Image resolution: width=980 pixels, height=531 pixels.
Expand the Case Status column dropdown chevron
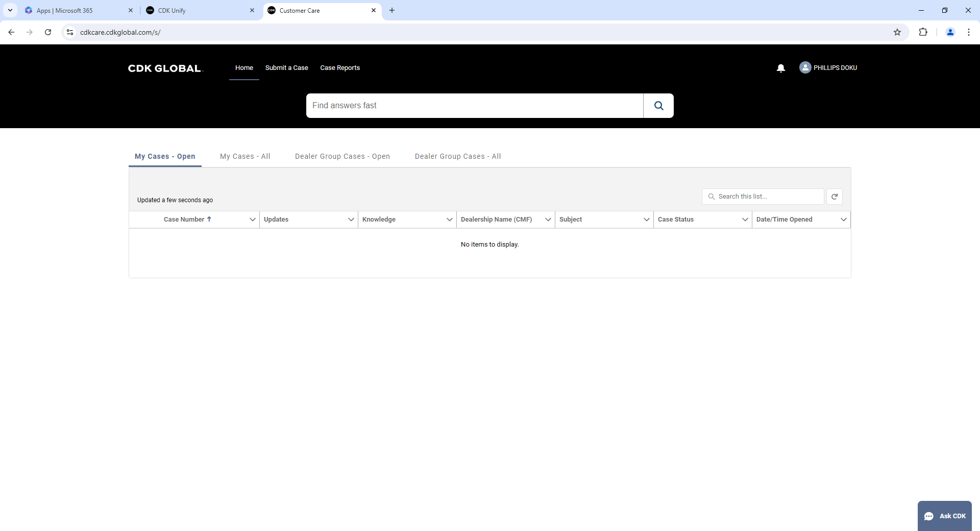coord(745,220)
